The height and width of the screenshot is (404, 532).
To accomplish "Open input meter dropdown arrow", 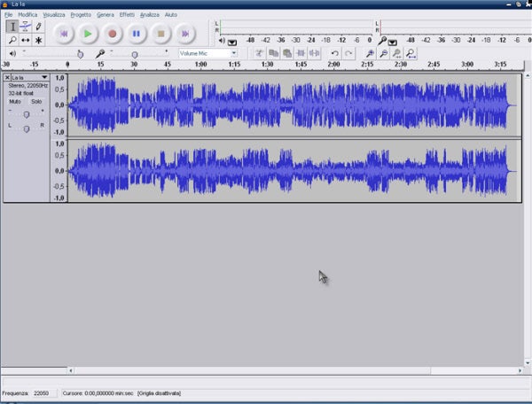I will click(x=393, y=43).
